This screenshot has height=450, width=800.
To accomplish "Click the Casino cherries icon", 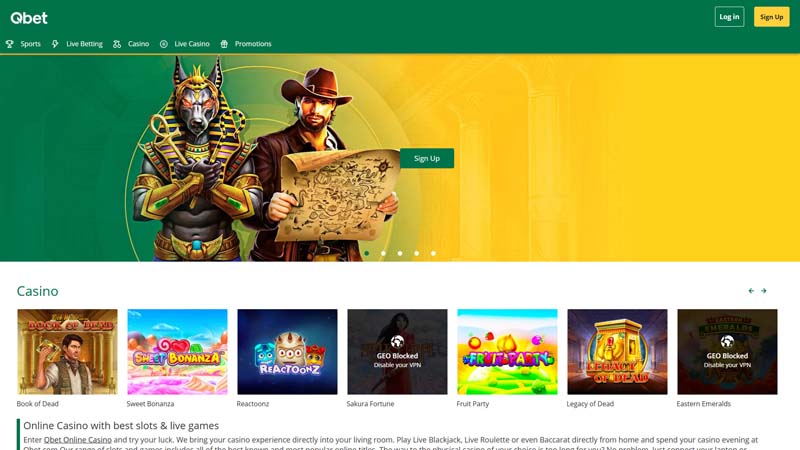I will [117, 44].
